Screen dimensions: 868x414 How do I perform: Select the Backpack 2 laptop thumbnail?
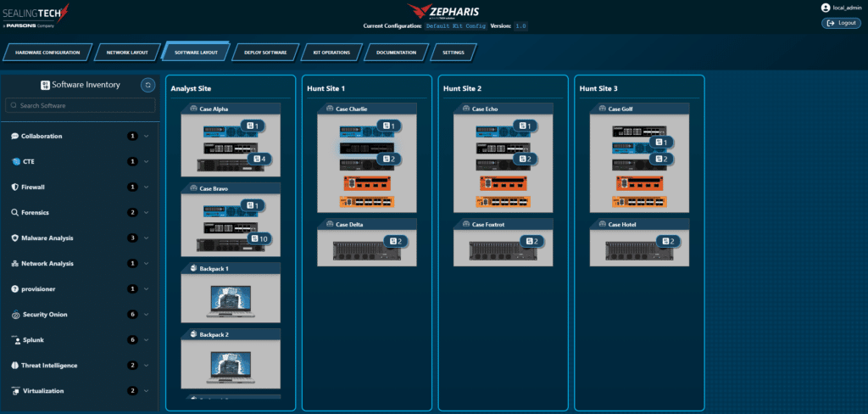(x=229, y=368)
